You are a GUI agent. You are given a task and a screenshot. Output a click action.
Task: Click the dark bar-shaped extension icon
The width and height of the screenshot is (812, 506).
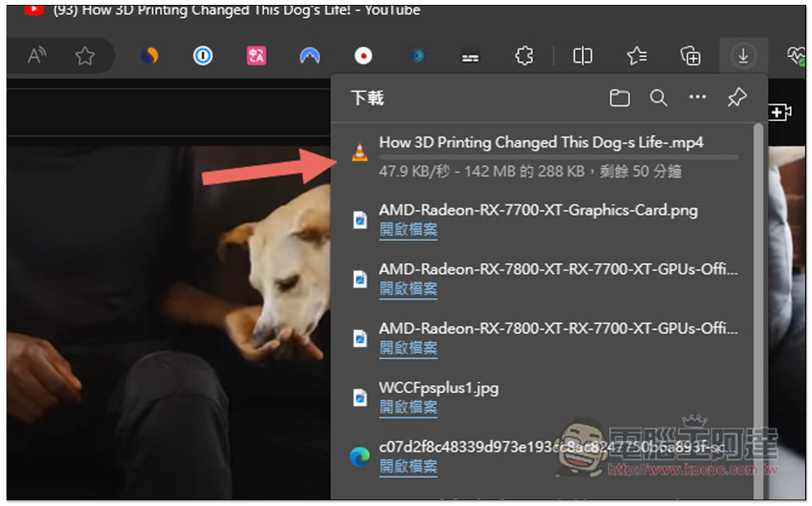[470, 57]
